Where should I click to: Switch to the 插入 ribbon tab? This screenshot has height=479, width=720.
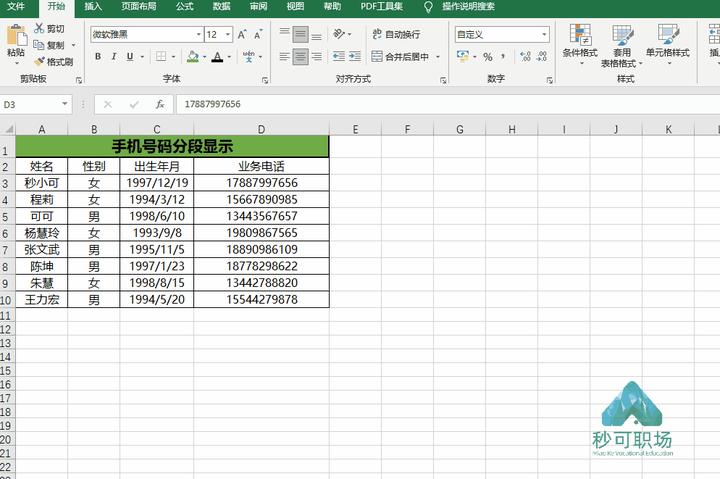[93, 6]
